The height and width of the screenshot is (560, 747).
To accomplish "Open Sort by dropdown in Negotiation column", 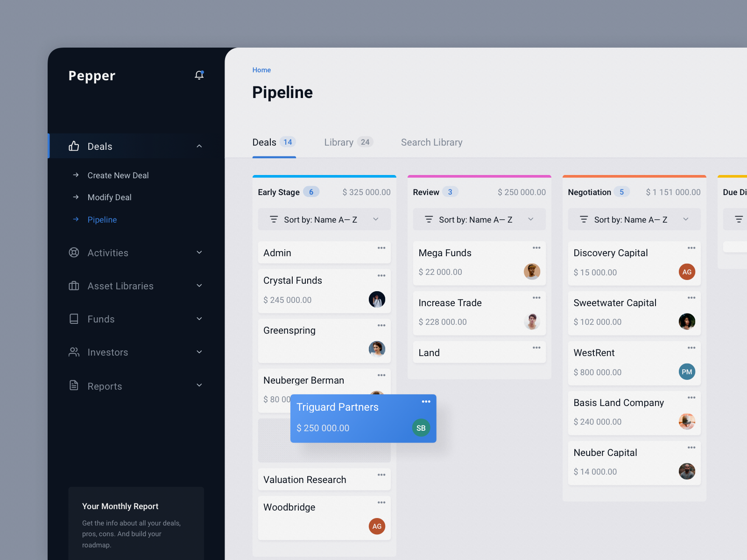I will pos(634,219).
